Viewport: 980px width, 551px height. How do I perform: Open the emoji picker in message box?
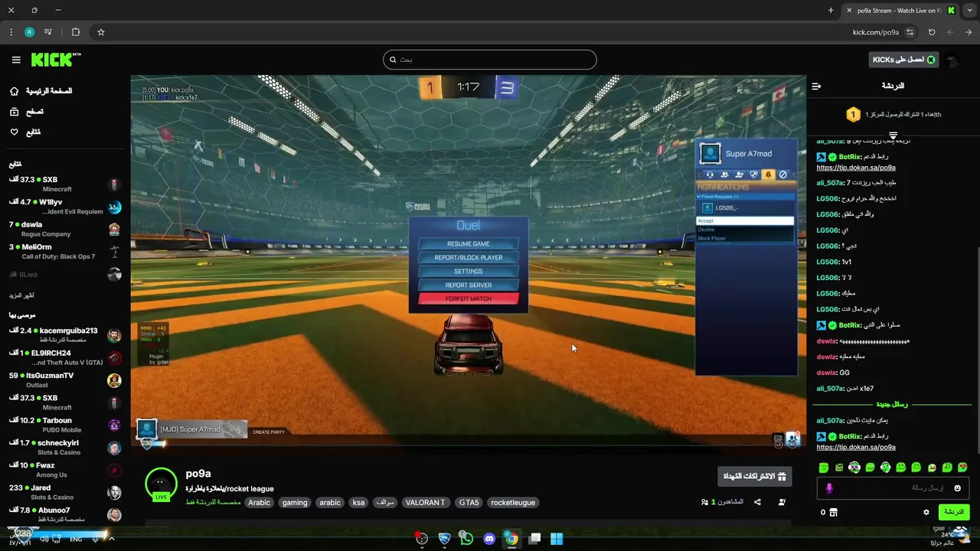coord(957,488)
